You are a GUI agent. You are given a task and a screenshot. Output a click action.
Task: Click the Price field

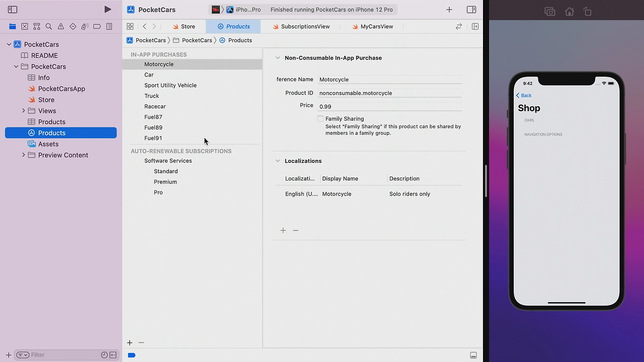tap(390, 107)
